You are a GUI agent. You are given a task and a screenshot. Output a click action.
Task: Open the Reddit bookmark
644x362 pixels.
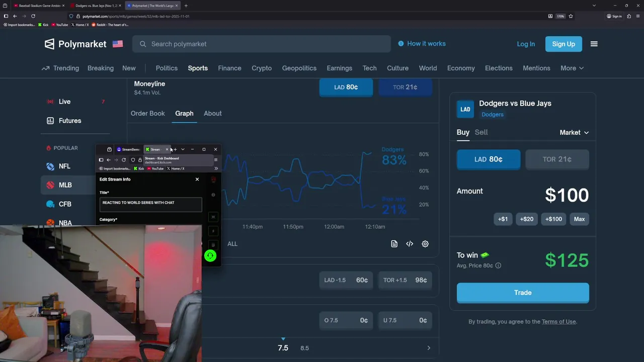[110, 25]
